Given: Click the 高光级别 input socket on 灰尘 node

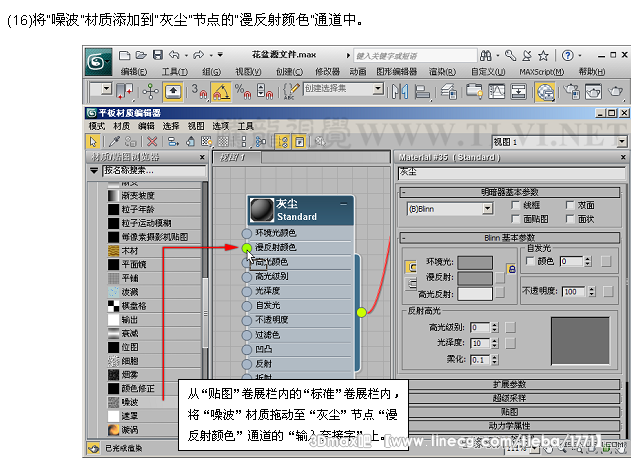Looking at the screenshot, I should click(x=247, y=277).
